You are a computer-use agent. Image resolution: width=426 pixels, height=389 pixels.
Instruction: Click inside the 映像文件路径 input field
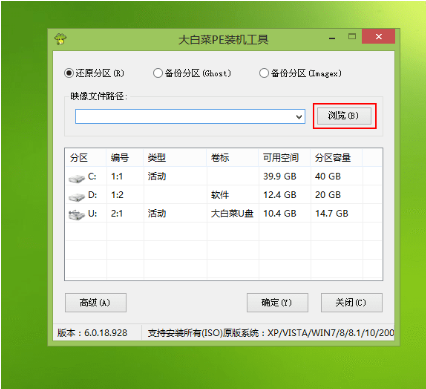point(190,117)
